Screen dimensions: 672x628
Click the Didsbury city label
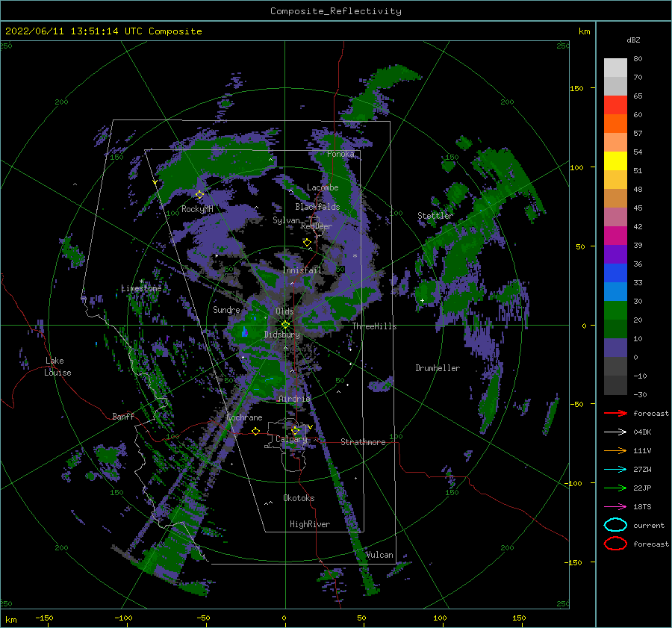(282, 335)
